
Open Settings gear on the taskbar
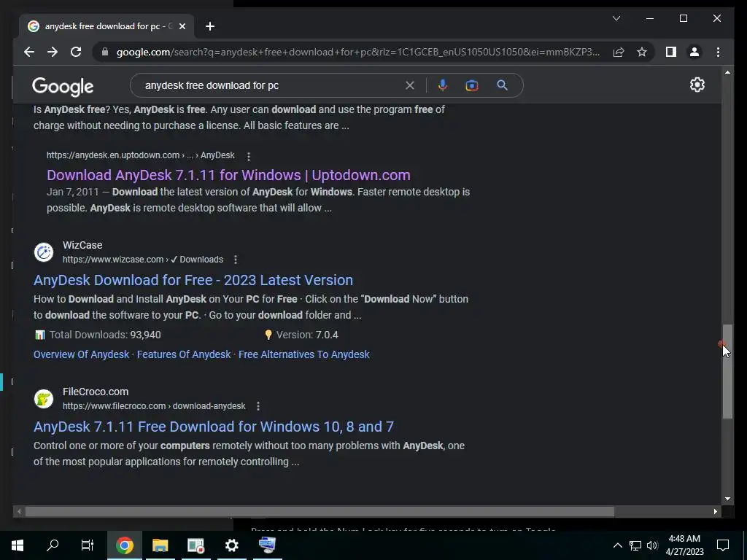pos(231,545)
